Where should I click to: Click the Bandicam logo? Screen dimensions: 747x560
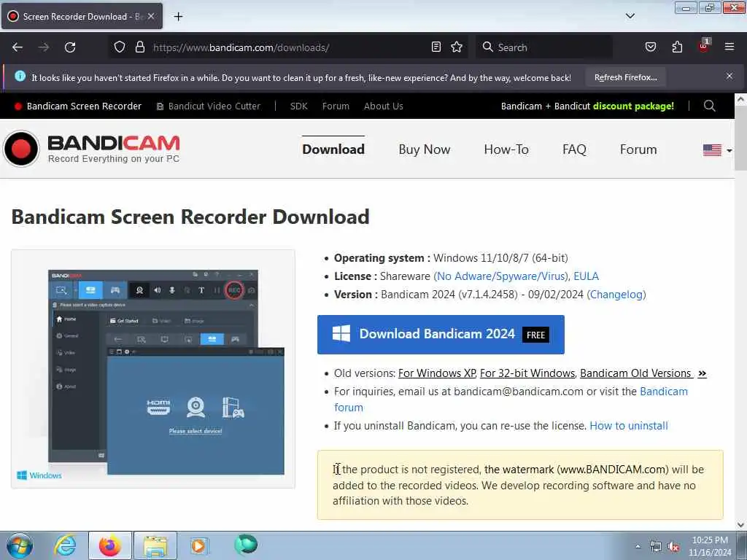pyautogui.click(x=91, y=149)
